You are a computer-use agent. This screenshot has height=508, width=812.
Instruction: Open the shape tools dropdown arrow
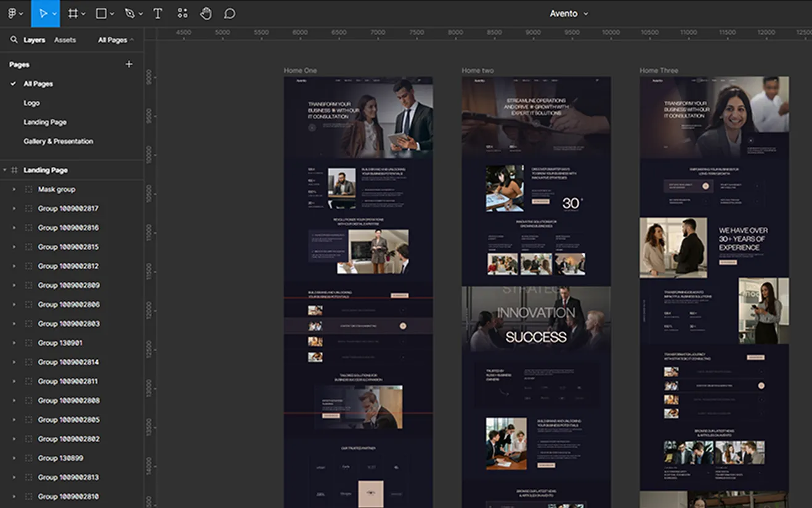pos(112,14)
